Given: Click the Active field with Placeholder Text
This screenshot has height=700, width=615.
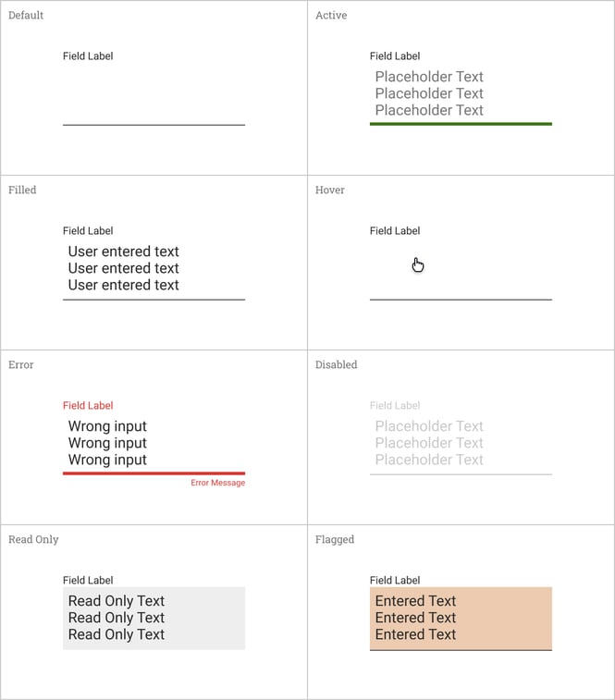Looking at the screenshot, I should [460, 93].
